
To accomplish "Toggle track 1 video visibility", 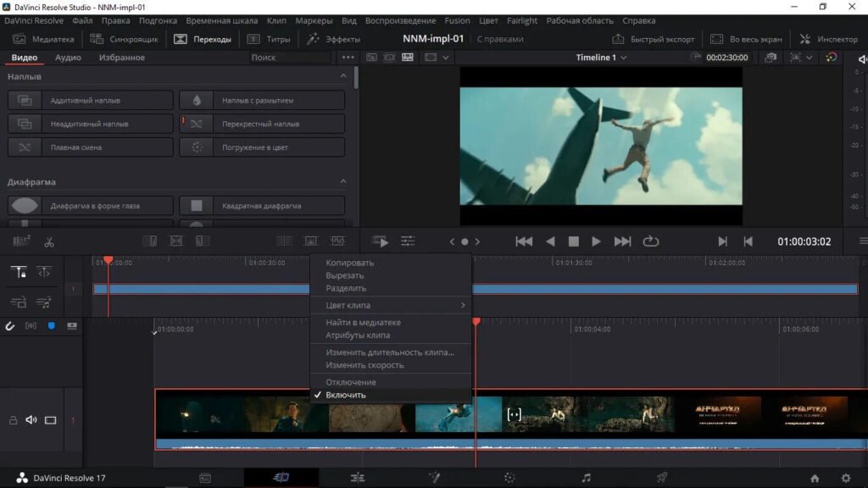I will (50, 420).
